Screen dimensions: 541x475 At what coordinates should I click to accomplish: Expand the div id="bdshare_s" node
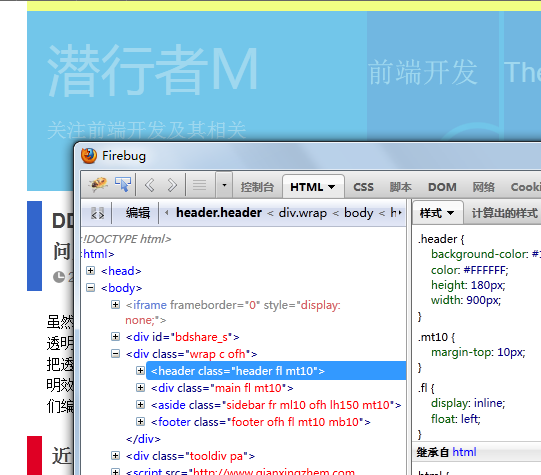pyautogui.click(x=115, y=336)
